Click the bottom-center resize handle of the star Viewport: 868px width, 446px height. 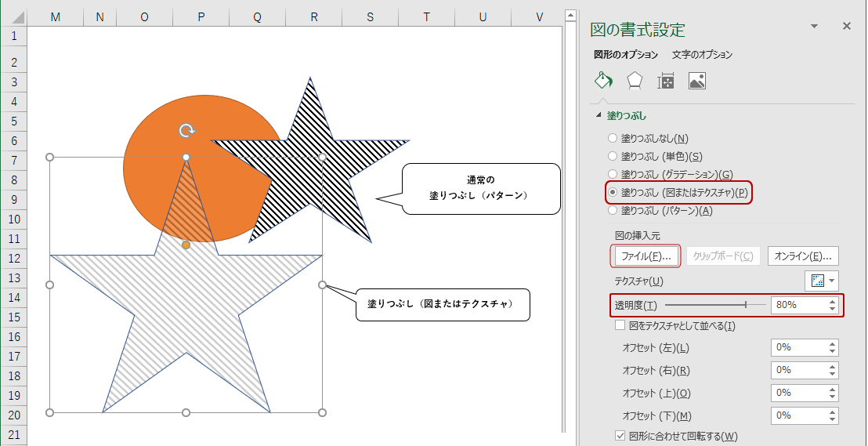click(x=186, y=412)
